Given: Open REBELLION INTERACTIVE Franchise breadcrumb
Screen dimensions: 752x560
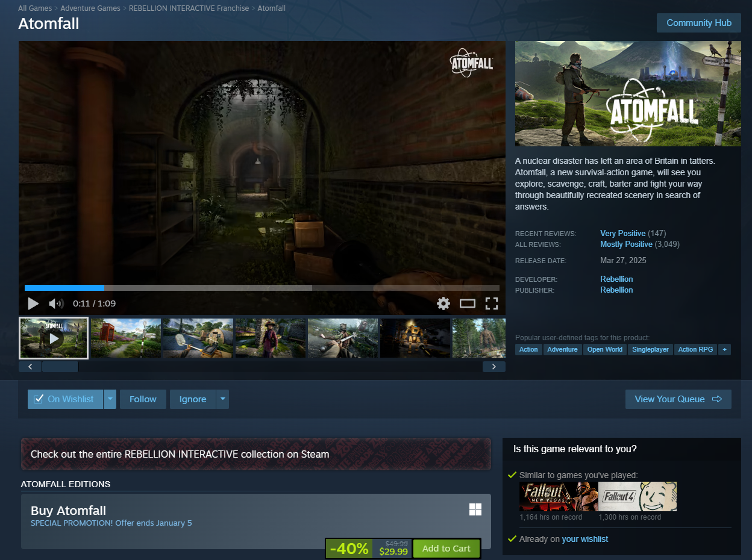Looking at the screenshot, I should (x=189, y=8).
